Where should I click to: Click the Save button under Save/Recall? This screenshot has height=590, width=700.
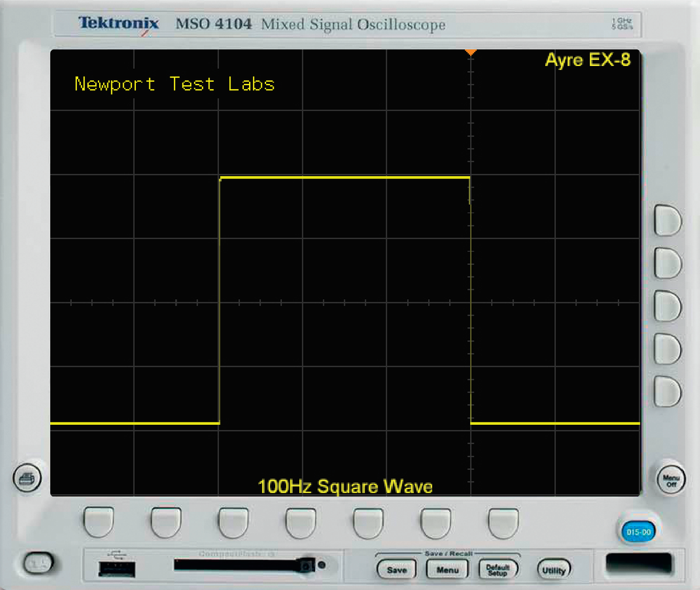click(x=397, y=570)
